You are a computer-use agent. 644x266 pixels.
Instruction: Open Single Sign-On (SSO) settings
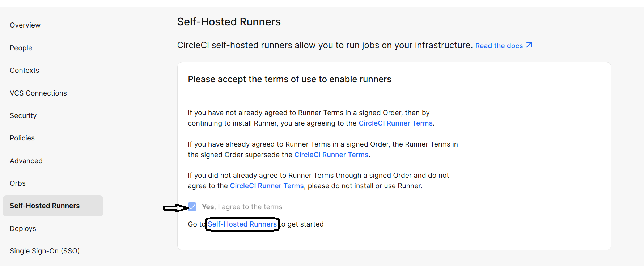tap(45, 251)
